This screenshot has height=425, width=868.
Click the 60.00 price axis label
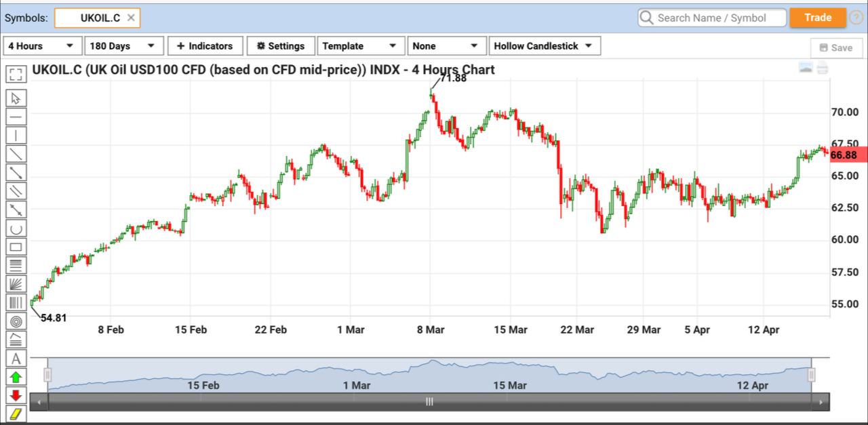(844, 240)
